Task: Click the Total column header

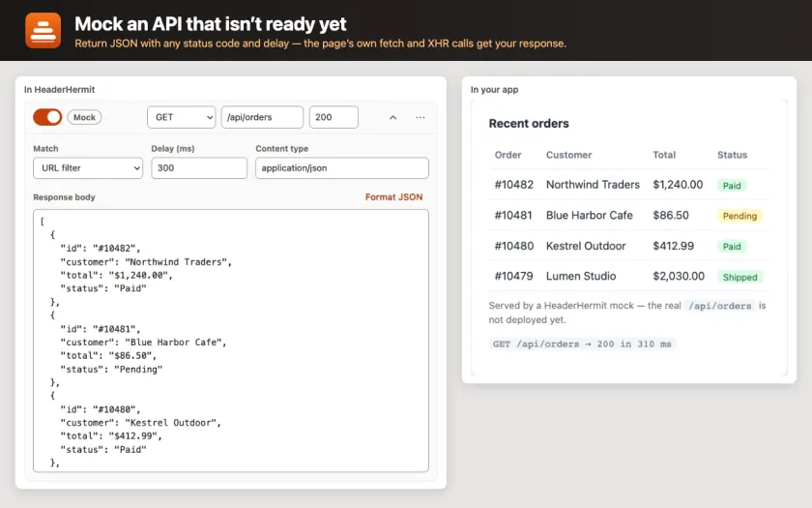Action: pos(664,155)
